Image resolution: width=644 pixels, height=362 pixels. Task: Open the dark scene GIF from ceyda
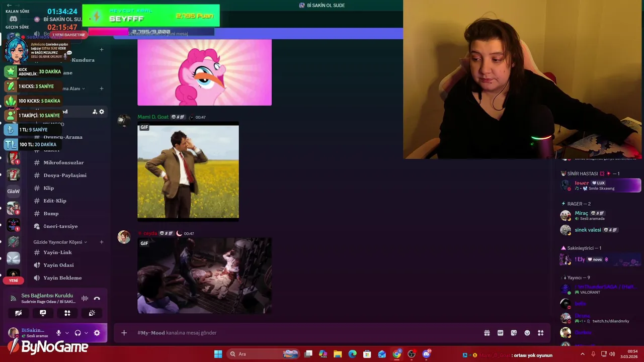pyautogui.click(x=204, y=276)
